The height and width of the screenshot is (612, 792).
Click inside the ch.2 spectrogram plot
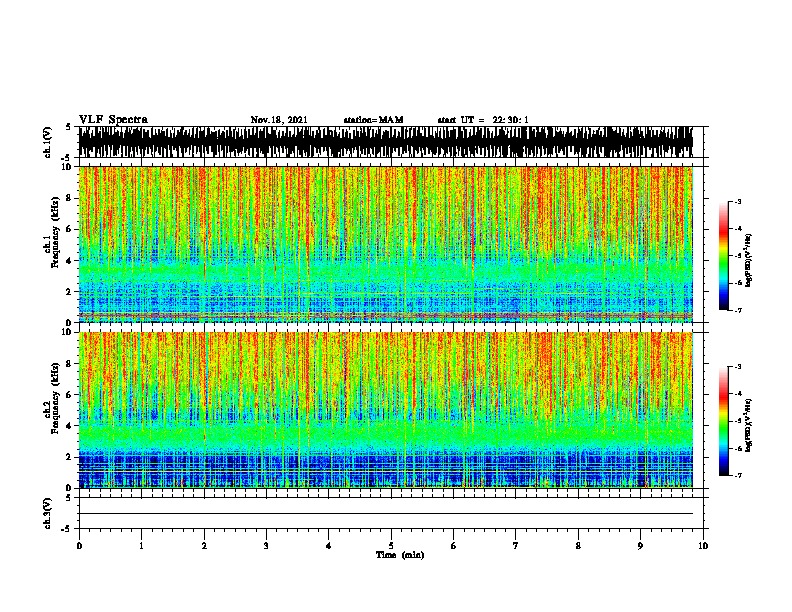pyautogui.click(x=390, y=410)
